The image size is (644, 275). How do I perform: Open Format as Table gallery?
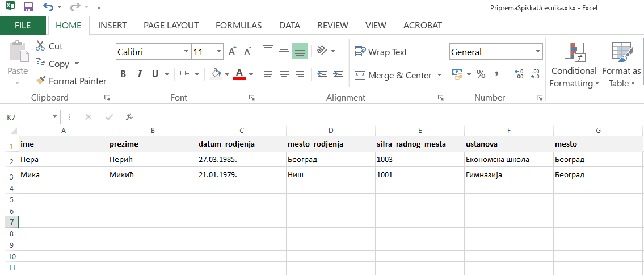click(621, 65)
